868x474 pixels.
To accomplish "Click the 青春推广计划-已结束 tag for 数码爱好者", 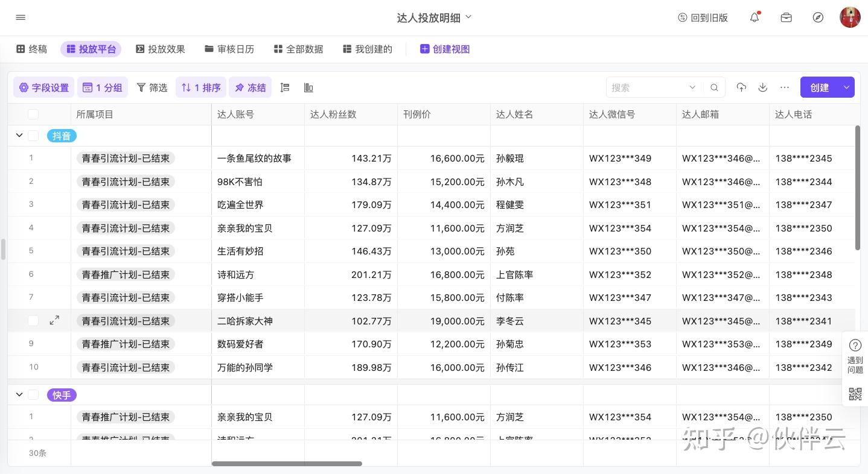I will point(126,344).
